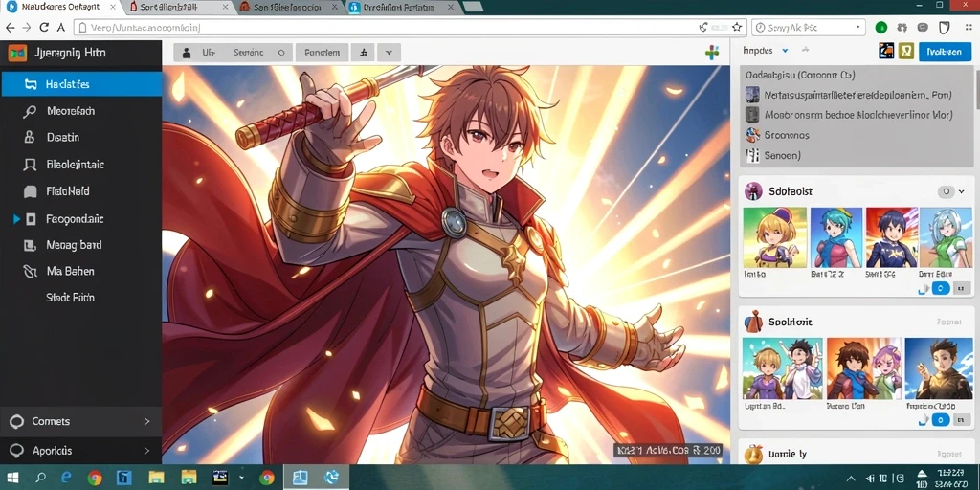The height and width of the screenshot is (490, 980).
Task: Click the person icon next to Uls
Action: (187, 54)
